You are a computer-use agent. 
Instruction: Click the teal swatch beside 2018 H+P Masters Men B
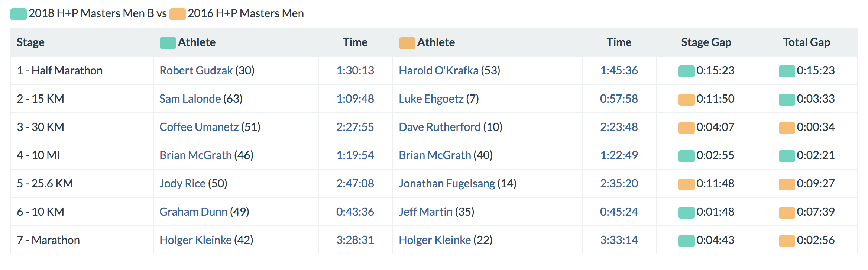19,14
